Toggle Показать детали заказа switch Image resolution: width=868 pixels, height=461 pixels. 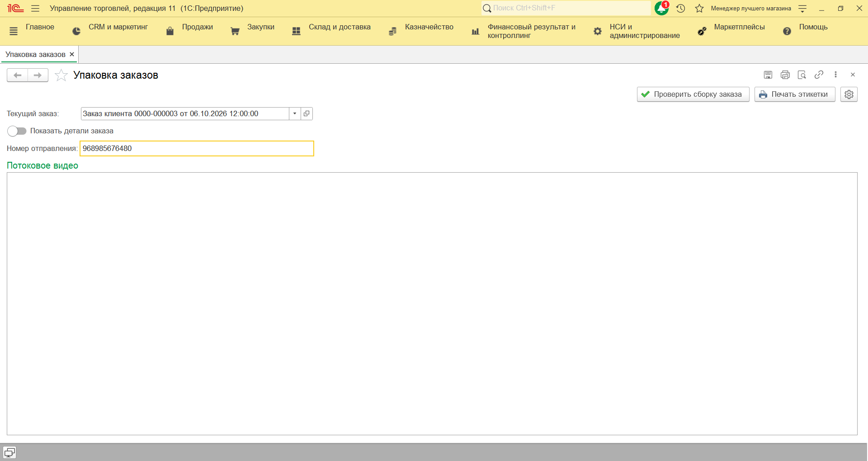[17, 131]
